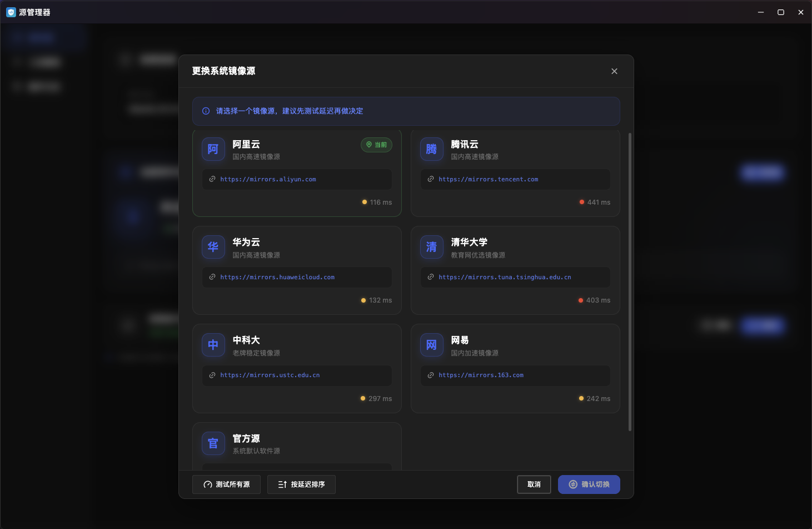812x529 pixels.
Task: Click the 当前 badge on 阿里云 card
Action: [377, 145]
